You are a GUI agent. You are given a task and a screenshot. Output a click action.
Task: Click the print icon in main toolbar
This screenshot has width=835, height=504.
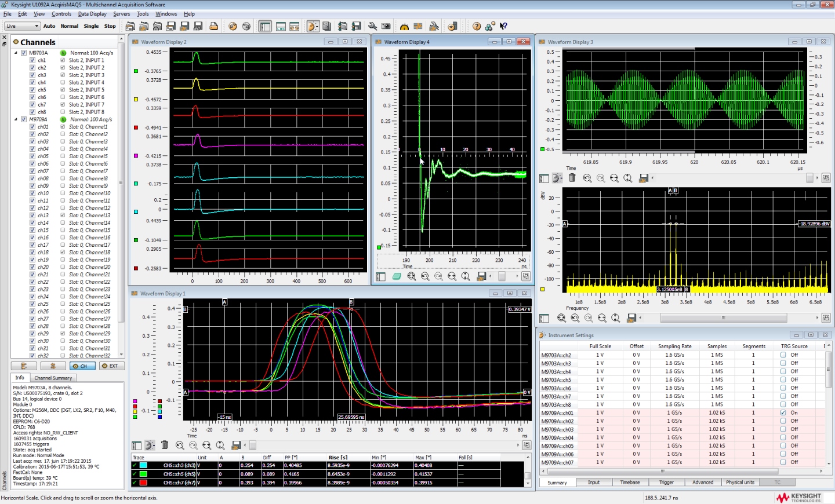coord(214,26)
